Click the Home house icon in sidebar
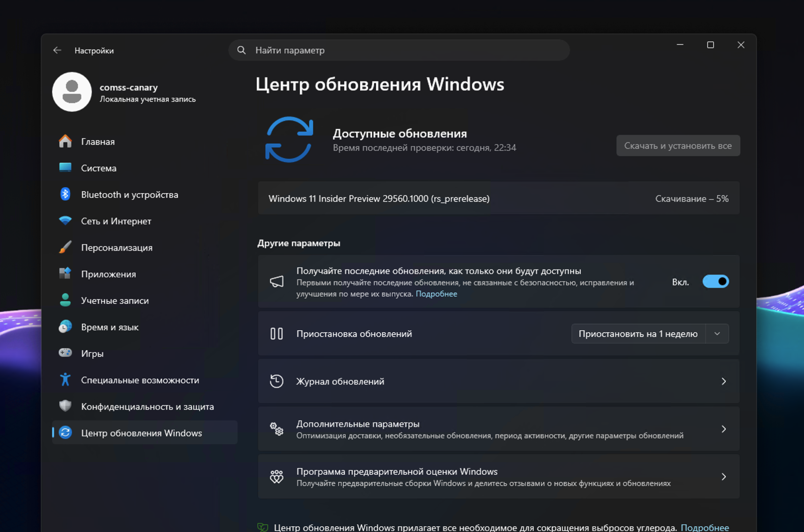Image resolution: width=804 pixels, height=532 pixels. (x=65, y=141)
